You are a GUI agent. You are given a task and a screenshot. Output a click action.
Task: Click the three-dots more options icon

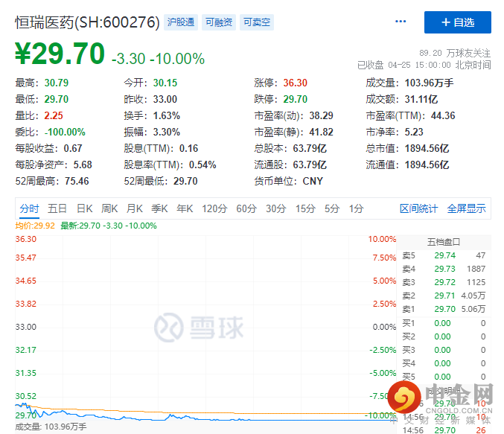coord(401,22)
